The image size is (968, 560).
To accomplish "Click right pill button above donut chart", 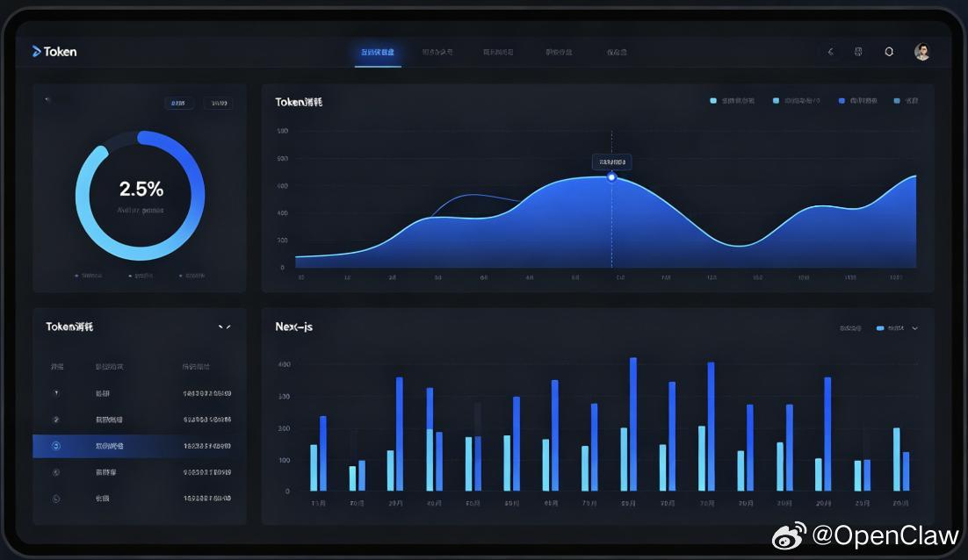I will click(219, 103).
